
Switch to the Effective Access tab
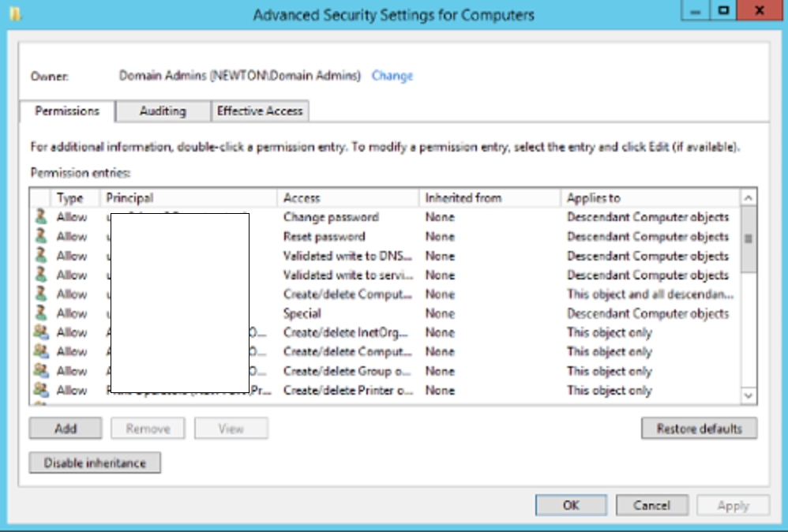(260, 111)
